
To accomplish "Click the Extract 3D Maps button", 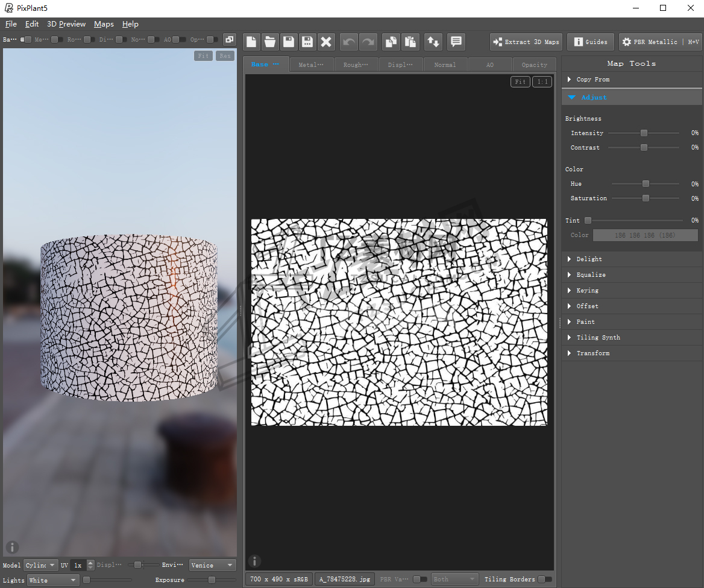I will [526, 42].
